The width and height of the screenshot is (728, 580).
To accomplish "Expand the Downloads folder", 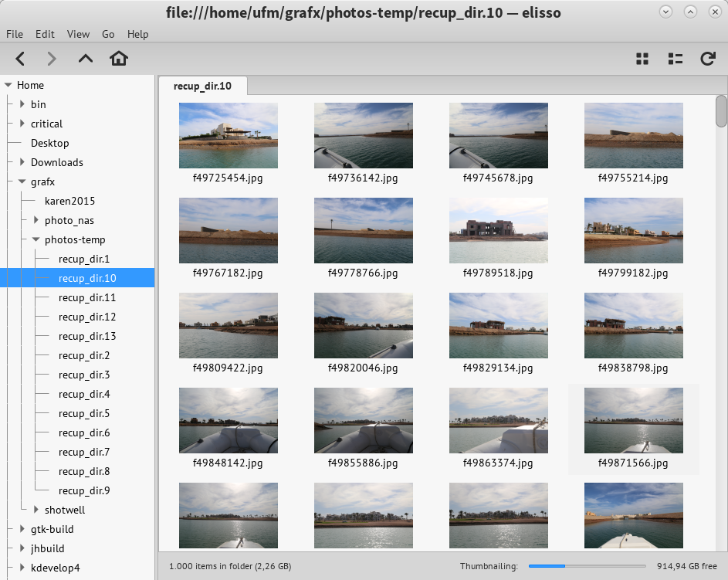I will tap(22, 162).
